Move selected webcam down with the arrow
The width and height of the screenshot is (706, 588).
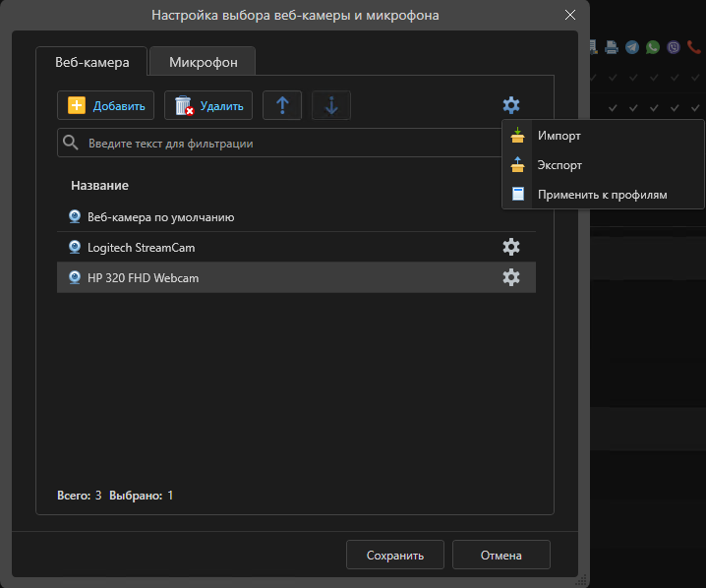(331, 106)
